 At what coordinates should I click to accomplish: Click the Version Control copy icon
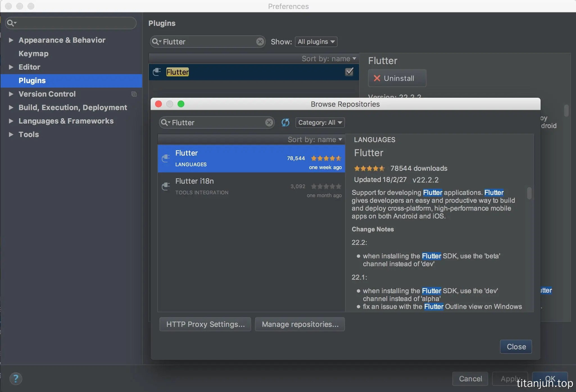point(134,94)
